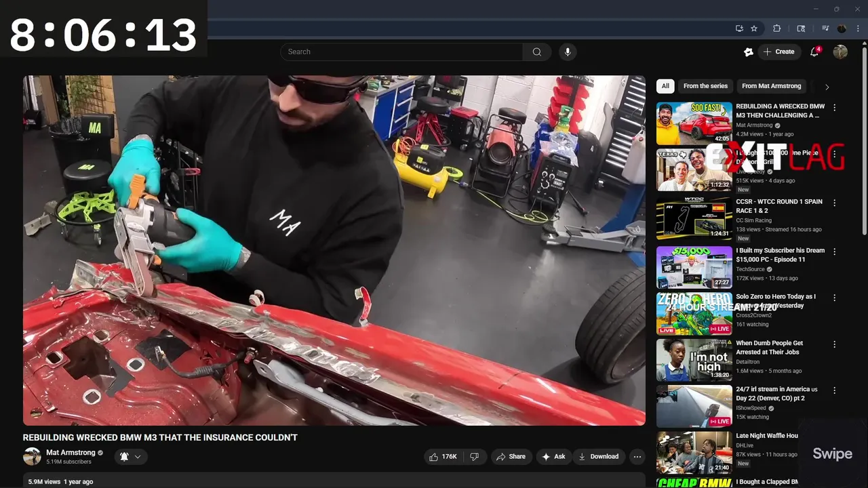Viewport: 868px width, 488px height.
Task: Open the browser Extensions puzzle icon
Action: [x=777, y=28]
